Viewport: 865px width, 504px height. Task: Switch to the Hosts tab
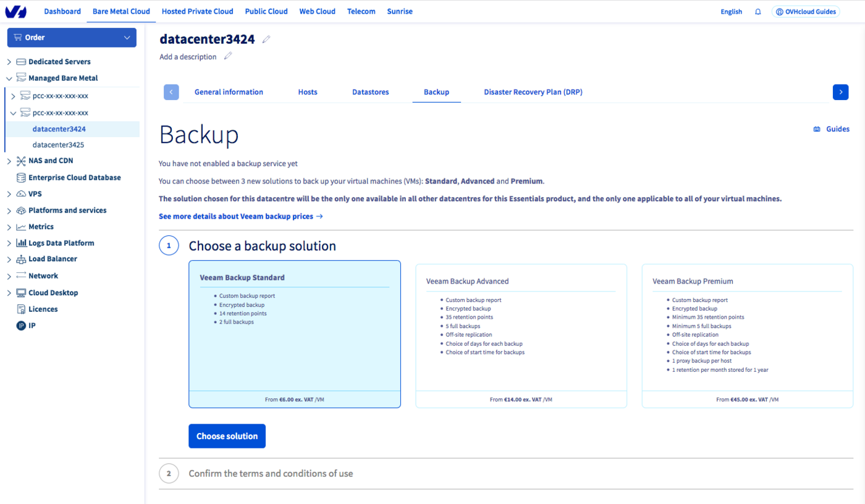click(308, 91)
